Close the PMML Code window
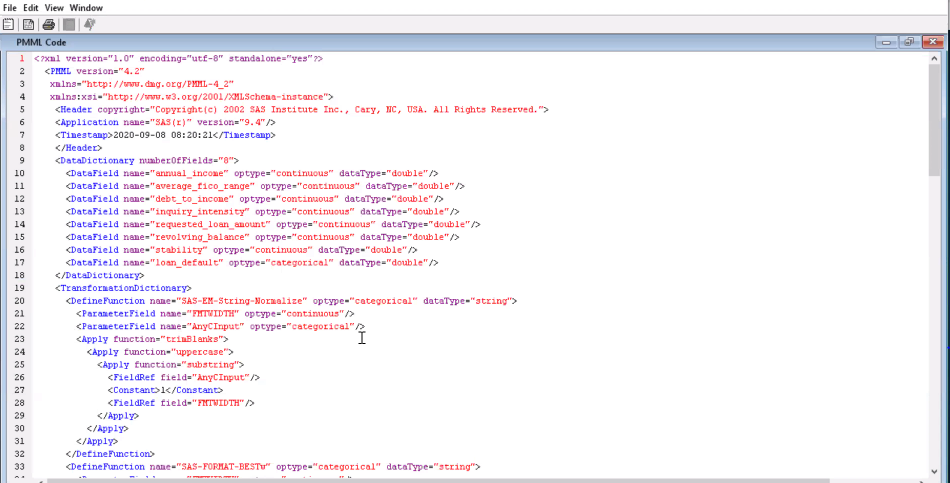The image size is (950, 483). [x=931, y=42]
